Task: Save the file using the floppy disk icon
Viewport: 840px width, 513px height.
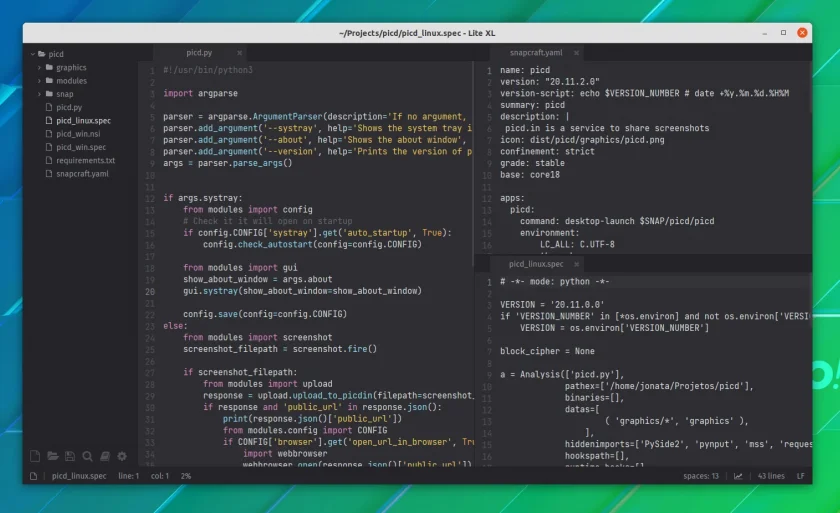Action: pos(70,456)
